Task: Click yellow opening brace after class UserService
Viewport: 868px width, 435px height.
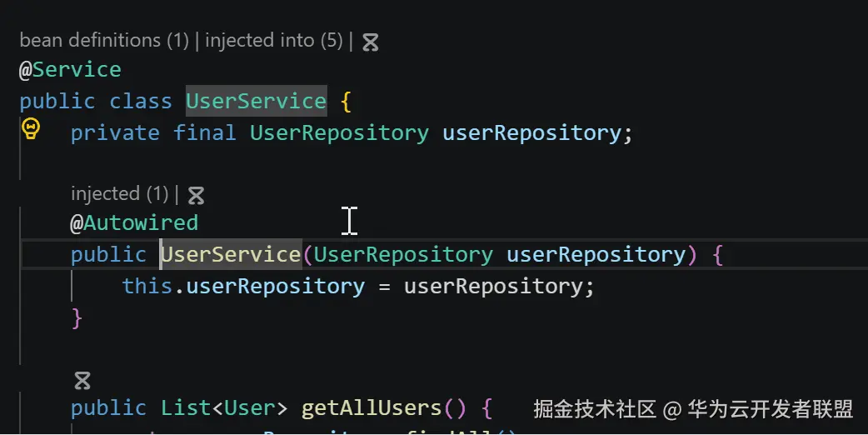Action: [347, 101]
